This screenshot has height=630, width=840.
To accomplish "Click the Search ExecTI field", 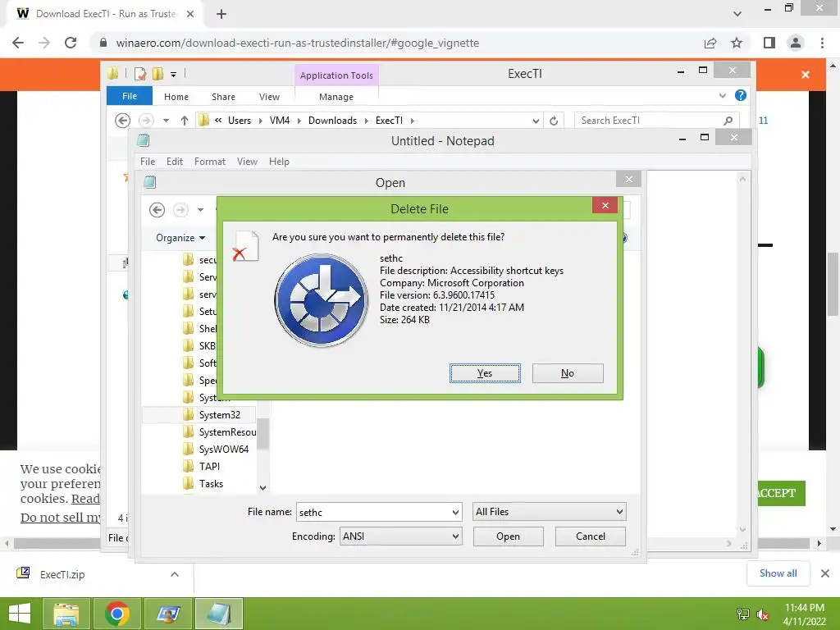I will point(656,121).
